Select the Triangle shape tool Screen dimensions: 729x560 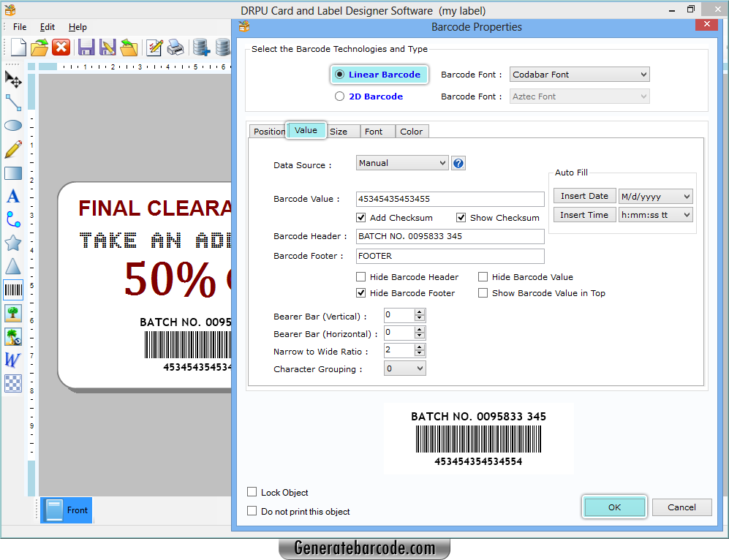[13, 266]
